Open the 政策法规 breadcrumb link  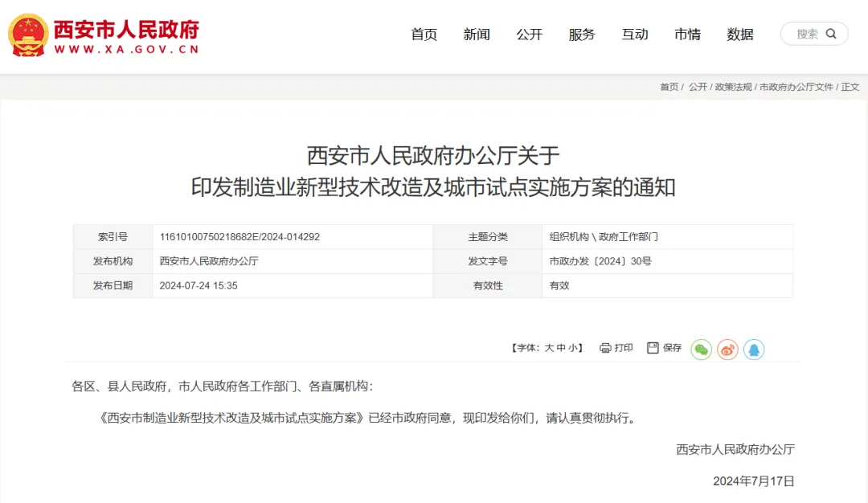point(734,87)
